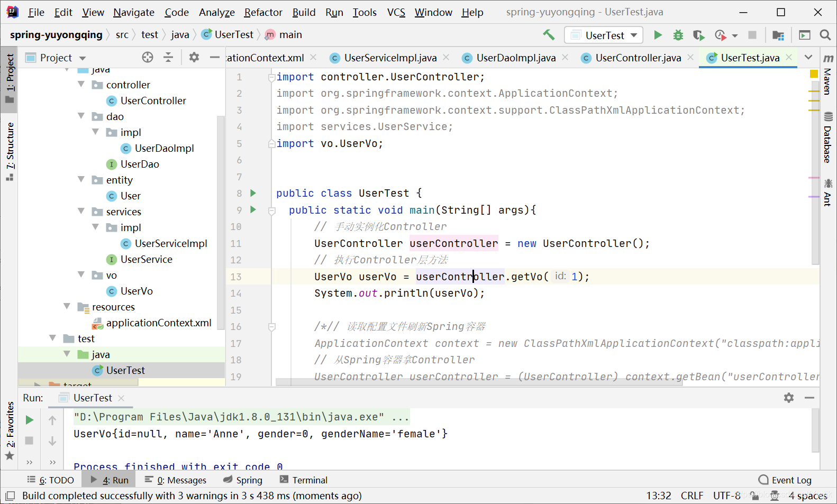Screen dimensions: 837x504
Task: Open Project panel settings gear
Action: 194,57
